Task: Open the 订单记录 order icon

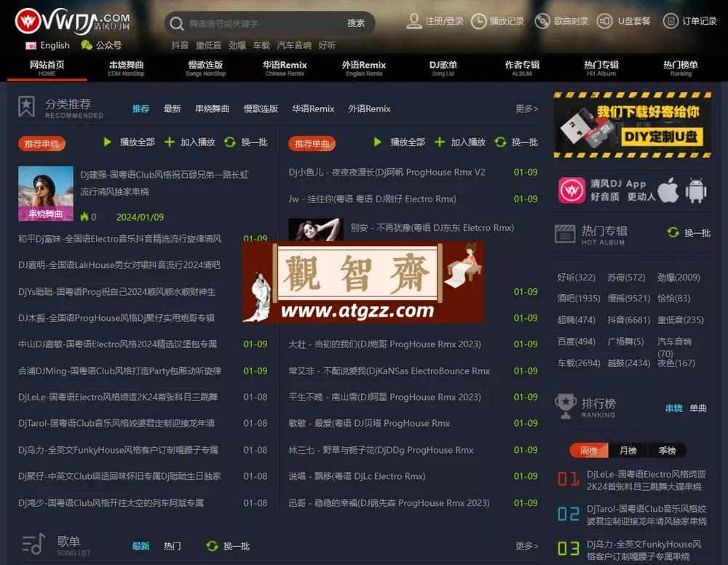Action: click(x=670, y=21)
